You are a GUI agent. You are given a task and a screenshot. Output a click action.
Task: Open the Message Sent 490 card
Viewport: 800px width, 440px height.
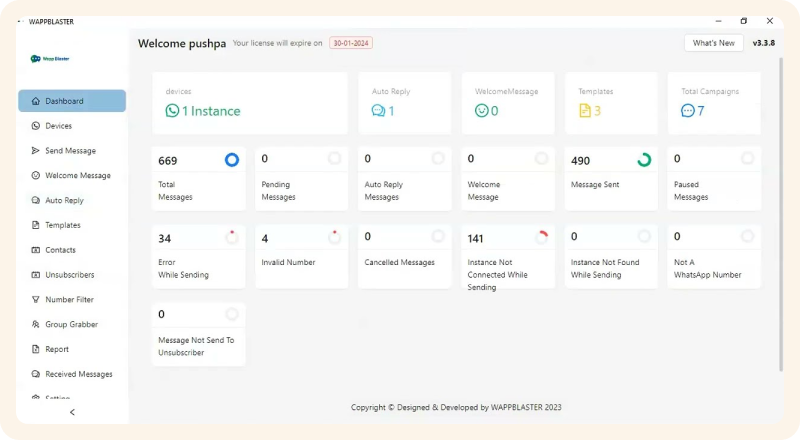611,179
